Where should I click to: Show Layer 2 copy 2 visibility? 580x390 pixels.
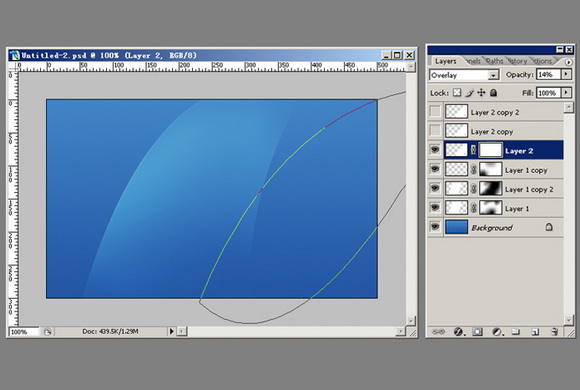(435, 112)
